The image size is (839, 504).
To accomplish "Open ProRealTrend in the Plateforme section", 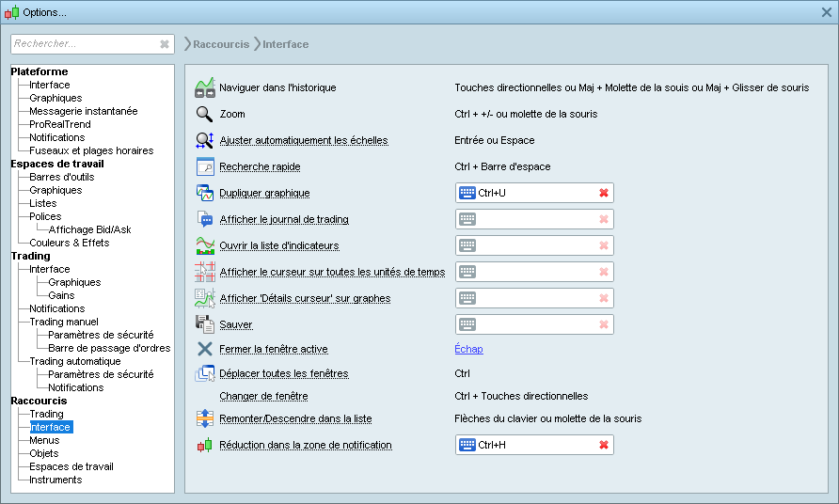I will pos(60,124).
